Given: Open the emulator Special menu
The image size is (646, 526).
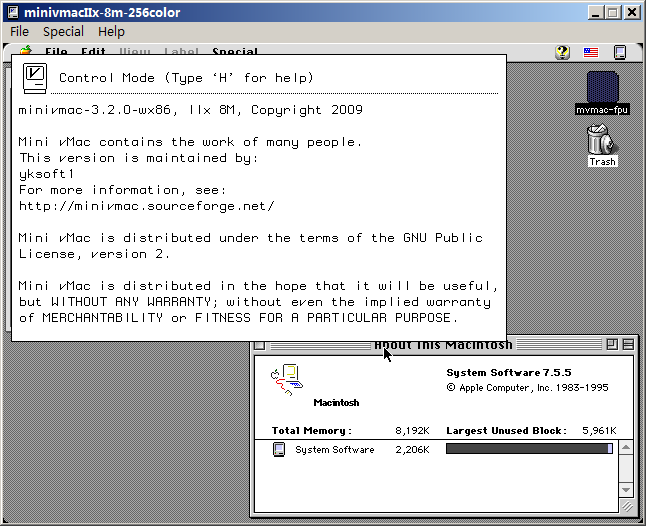Looking at the screenshot, I should click(63, 32).
